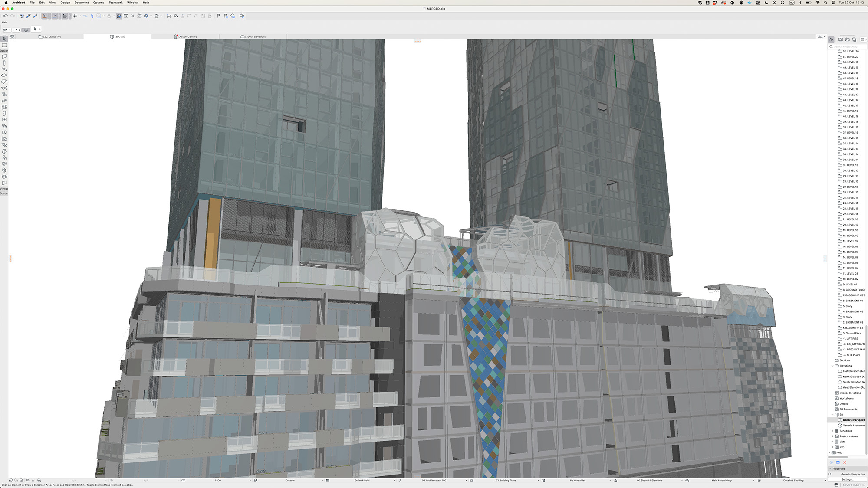Open the Design menu
Screen dimensions: 868x488
65,3
